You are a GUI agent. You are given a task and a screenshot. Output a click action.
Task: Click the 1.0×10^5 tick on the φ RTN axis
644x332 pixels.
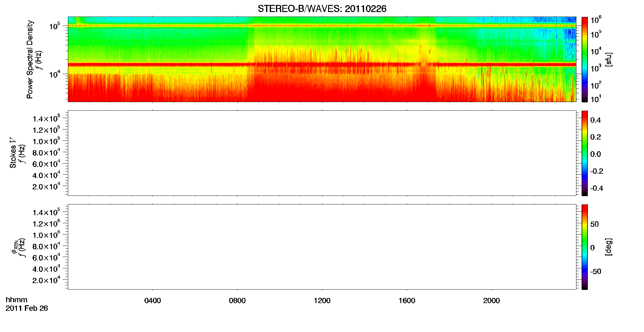pos(46,235)
